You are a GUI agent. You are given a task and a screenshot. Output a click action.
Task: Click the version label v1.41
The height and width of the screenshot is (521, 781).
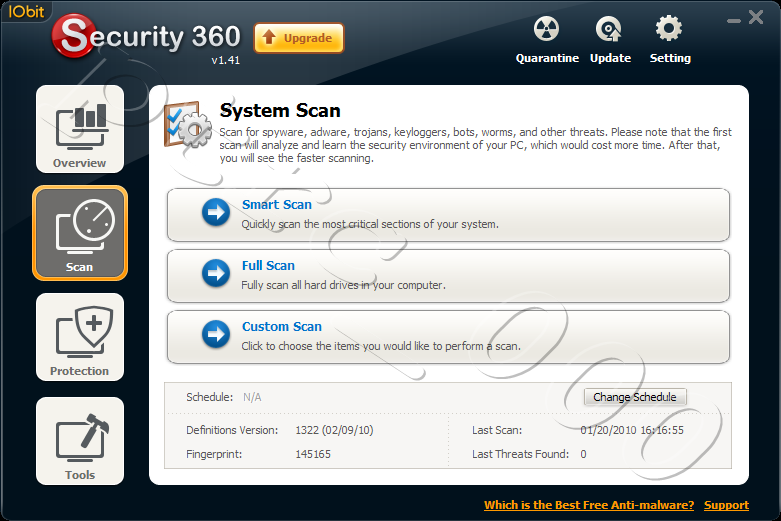(x=225, y=60)
